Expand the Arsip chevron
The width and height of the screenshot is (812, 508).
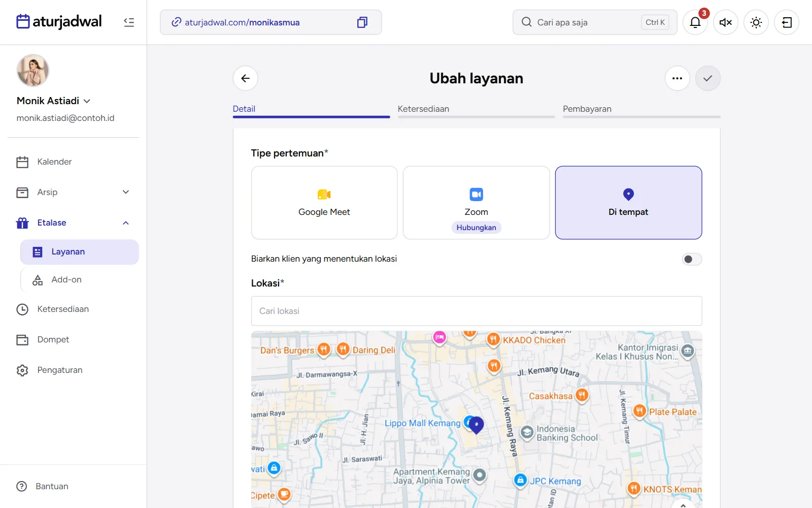tap(126, 192)
